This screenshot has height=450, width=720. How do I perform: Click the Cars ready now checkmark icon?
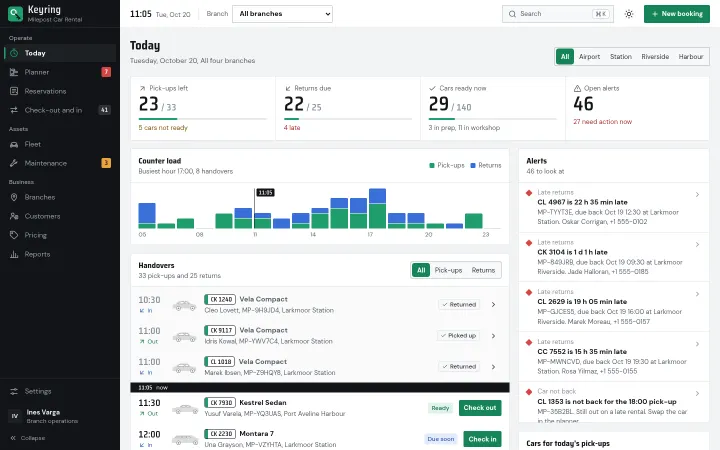tap(432, 88)
